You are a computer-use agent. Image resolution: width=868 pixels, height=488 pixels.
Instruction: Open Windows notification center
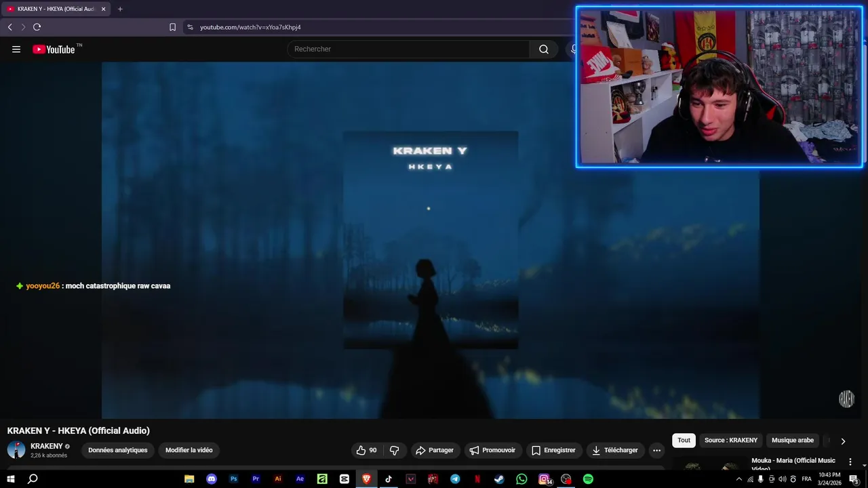coord(854,479)
